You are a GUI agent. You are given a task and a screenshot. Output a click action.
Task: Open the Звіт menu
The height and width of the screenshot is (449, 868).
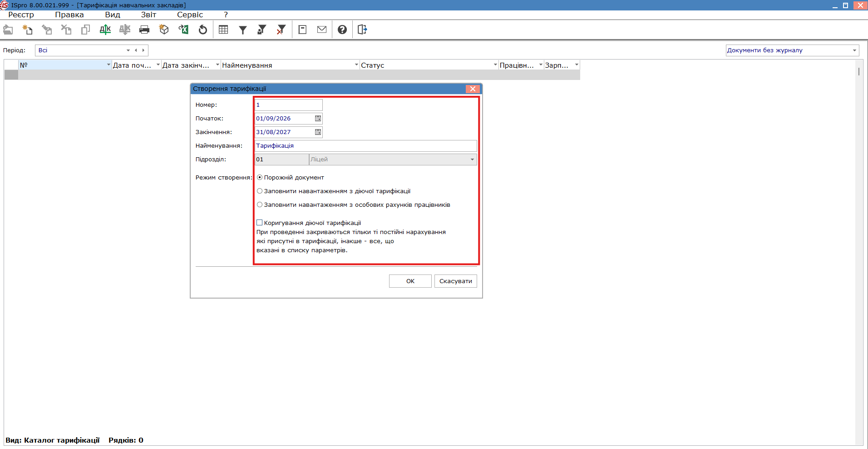click(x=148, y=15)
